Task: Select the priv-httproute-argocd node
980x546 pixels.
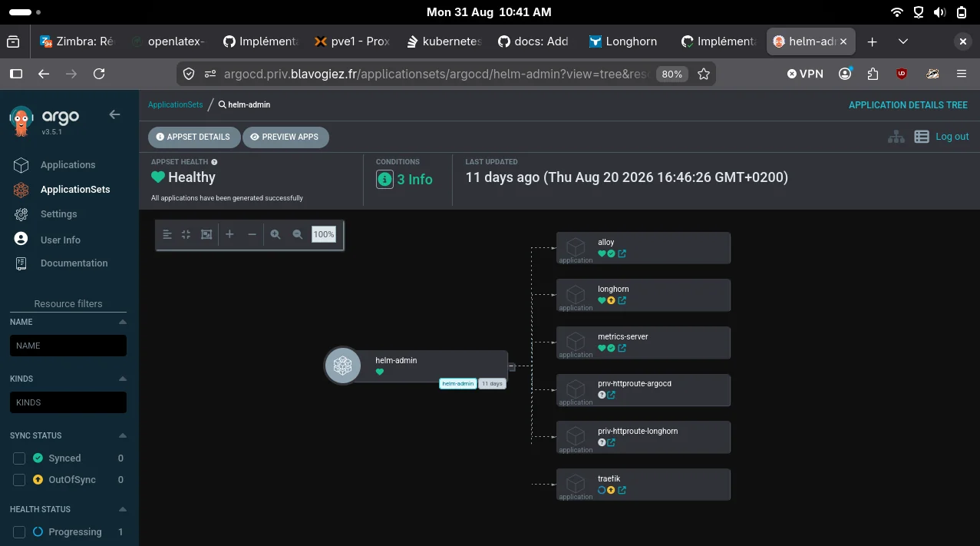Action: point(643,390)
